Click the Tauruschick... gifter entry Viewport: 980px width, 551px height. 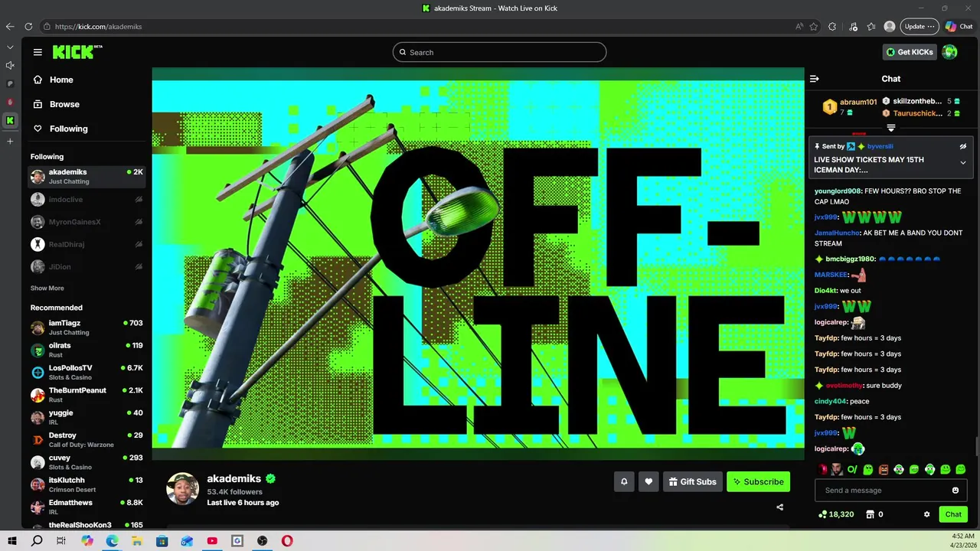[x=921, y=113]
